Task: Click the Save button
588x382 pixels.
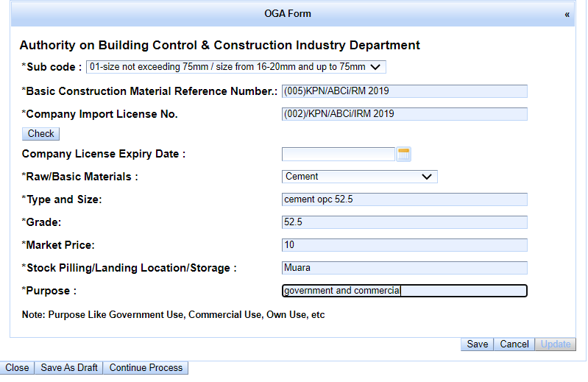Action: 478,344
